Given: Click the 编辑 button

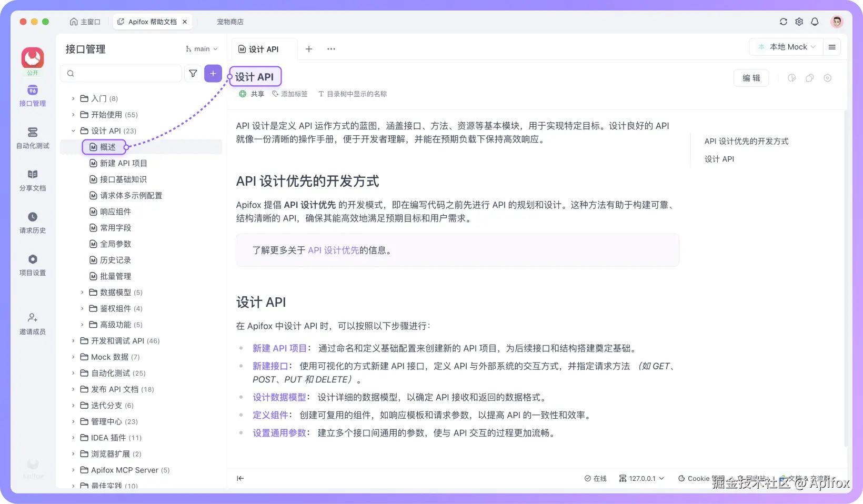Looking at the screenshot, I should coord(751,78).
